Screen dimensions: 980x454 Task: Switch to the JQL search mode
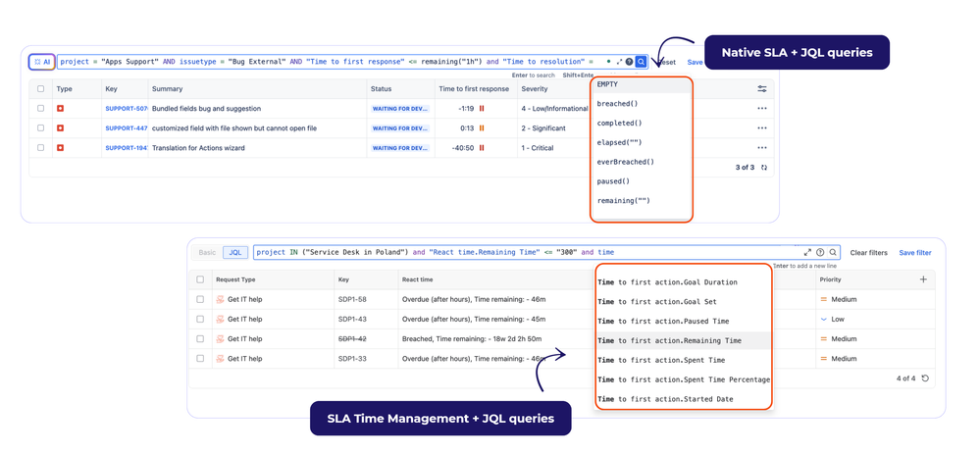235,253
